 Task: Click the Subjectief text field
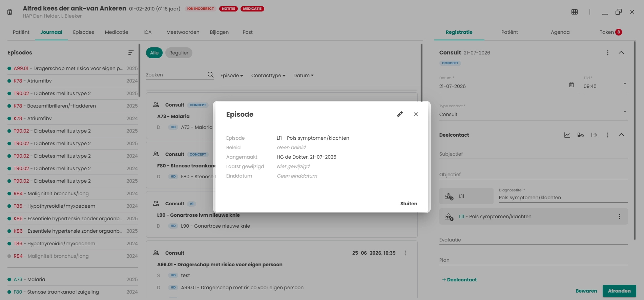[534, 154]
